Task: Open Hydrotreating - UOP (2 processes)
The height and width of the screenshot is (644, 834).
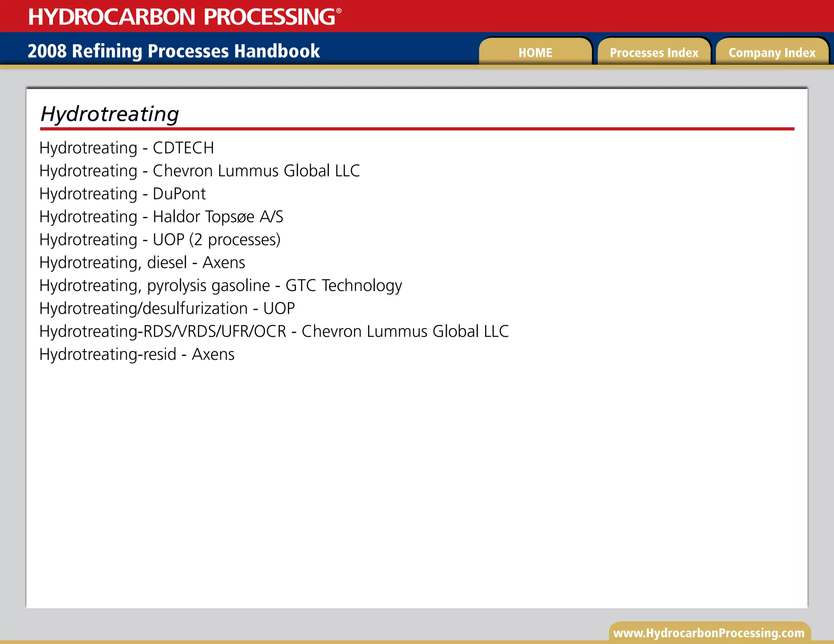Action: [160, 240]
